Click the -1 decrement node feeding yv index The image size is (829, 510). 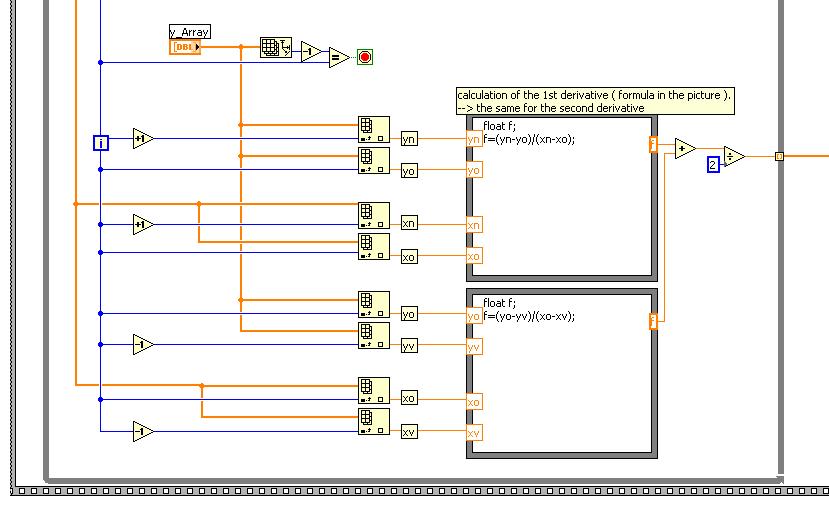[x=143, y=345]
